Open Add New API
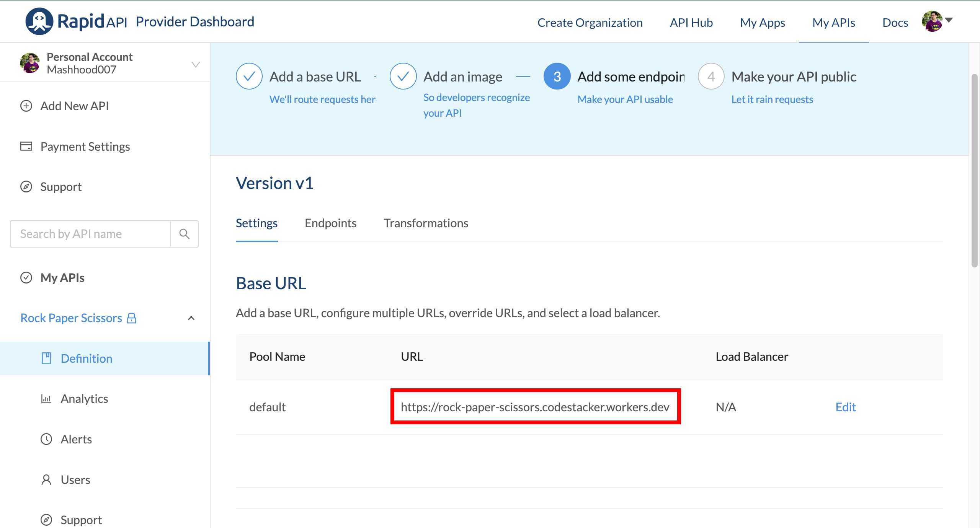 [x=75, y=106]
